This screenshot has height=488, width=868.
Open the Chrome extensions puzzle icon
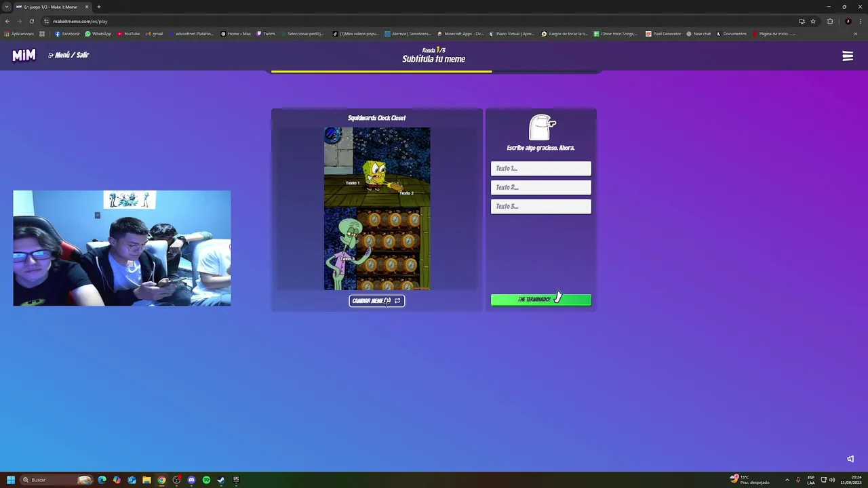tap(830, 21)
